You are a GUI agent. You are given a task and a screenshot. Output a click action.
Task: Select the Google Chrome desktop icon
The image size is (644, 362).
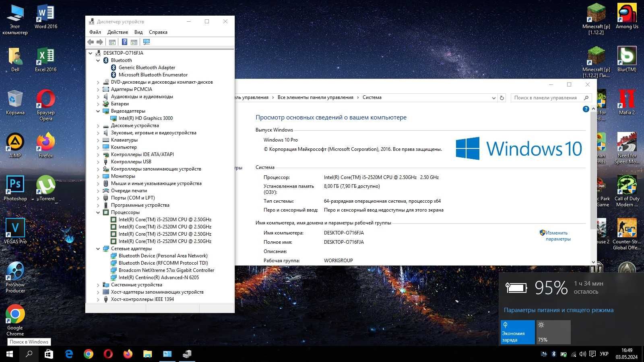(x=15, y=320)
